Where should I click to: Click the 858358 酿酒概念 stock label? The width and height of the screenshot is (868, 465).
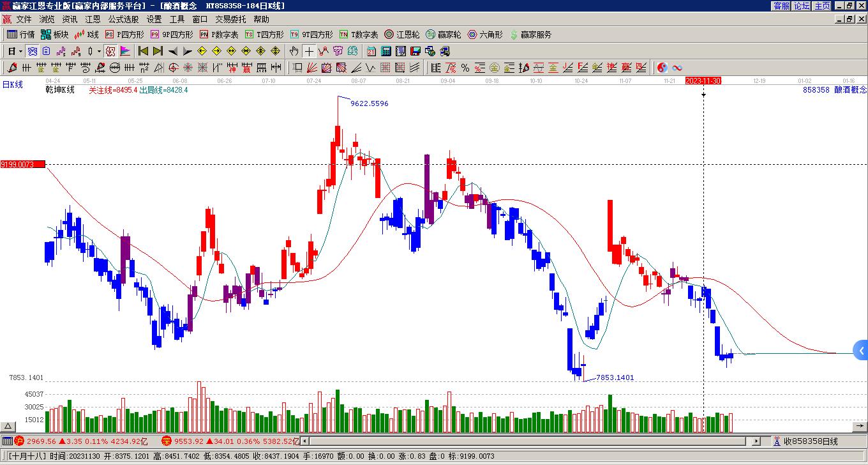pyautogui.click(x=835, y=90)
